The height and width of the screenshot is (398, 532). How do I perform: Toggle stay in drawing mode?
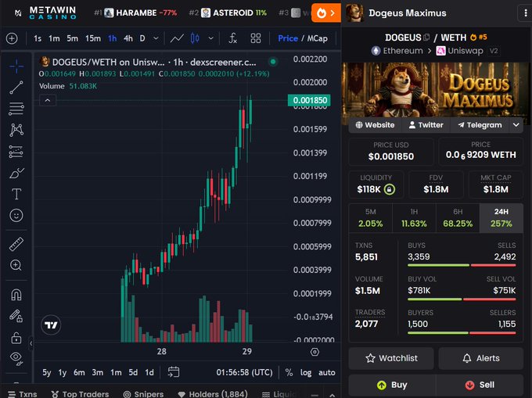(x=16, y=316)
